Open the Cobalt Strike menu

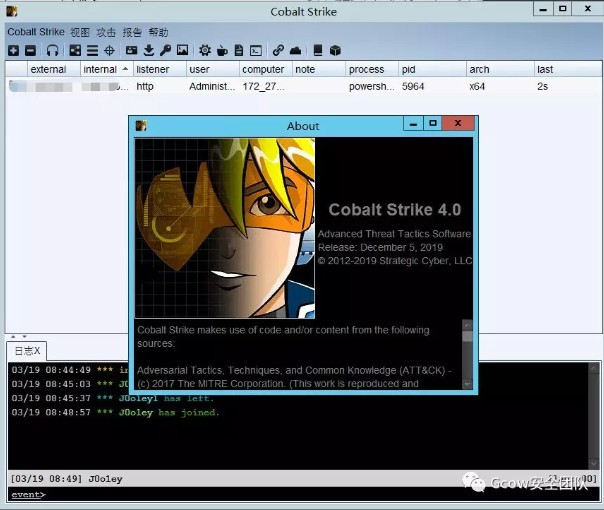pos(36,32)
